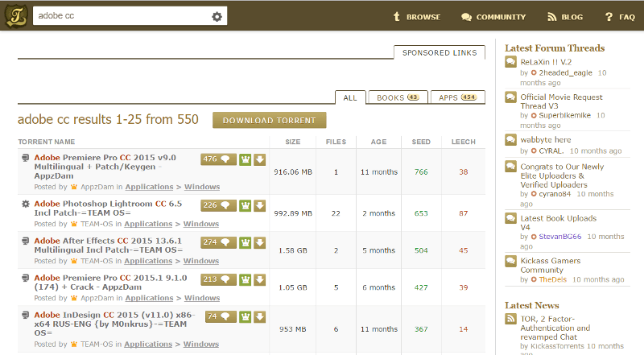
Task: Click green crown icon for After Effects CC
Action: tap(245, 242)
